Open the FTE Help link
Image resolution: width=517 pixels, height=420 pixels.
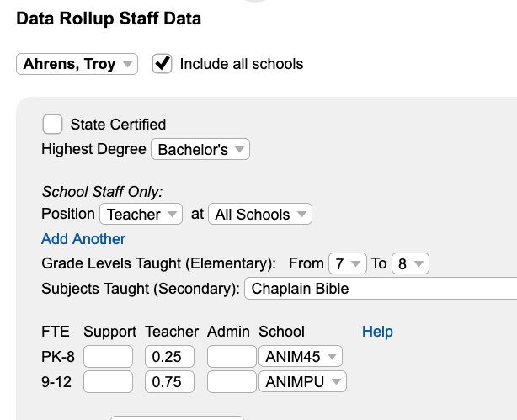[377, 332]
